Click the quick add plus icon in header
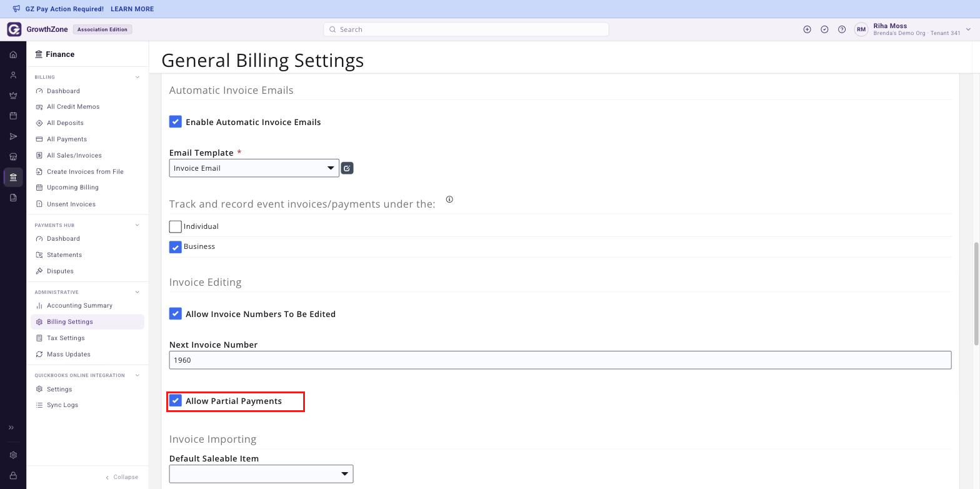The height and width of the screenshot is (489, 980). (807, 29)
